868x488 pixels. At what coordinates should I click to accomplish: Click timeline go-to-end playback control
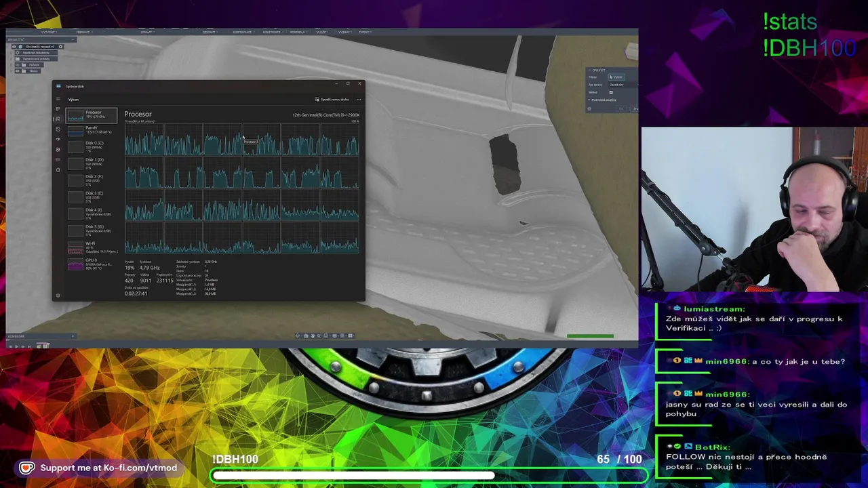(x=29, y=346)
